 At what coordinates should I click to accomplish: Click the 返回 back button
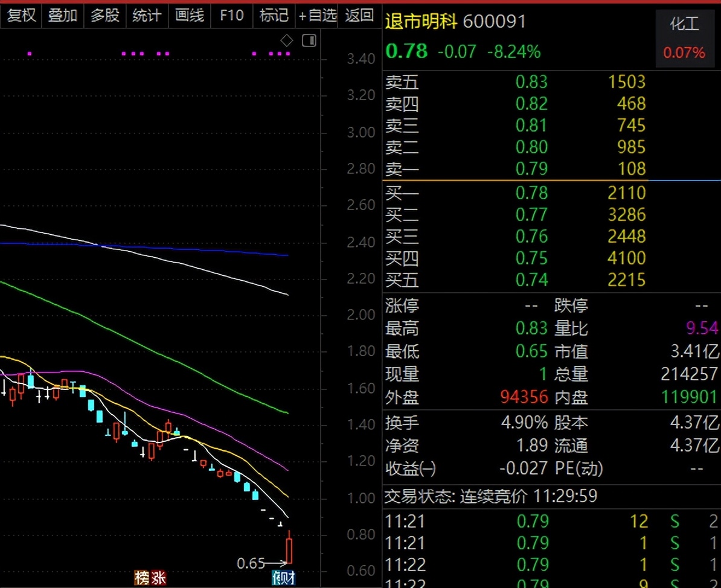(360, 14)
